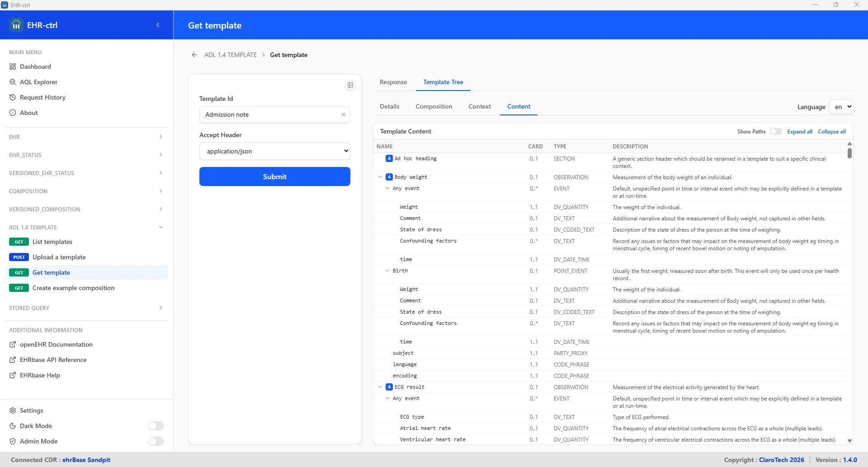Click the Body weight archetype icon
The width and height of the screenshot is (868, 467).
389,177
